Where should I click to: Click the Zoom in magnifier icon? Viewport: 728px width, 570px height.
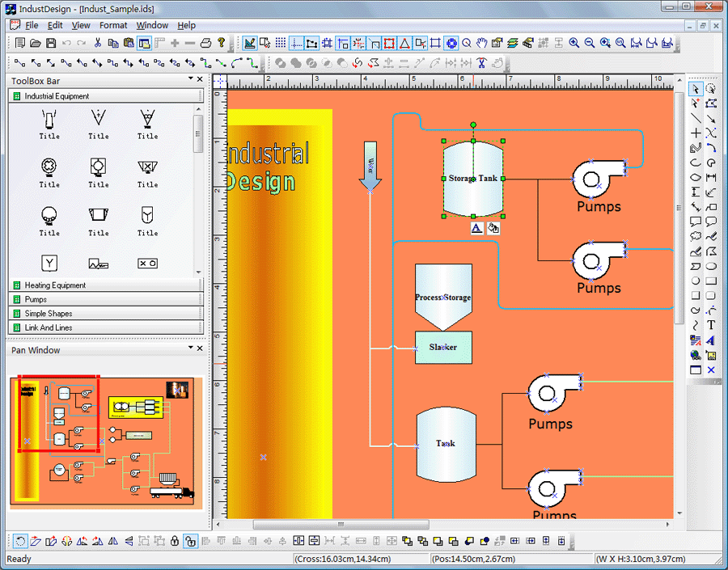coord(574,43)
